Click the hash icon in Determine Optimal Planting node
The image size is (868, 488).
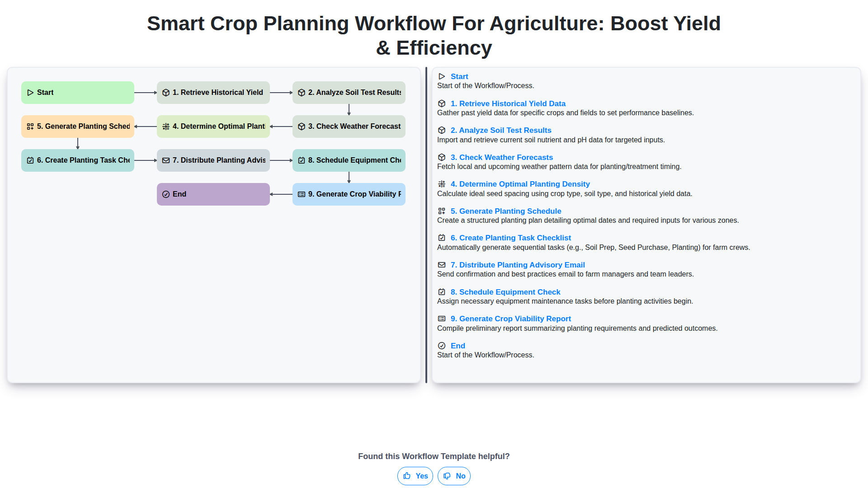[166, 127]
